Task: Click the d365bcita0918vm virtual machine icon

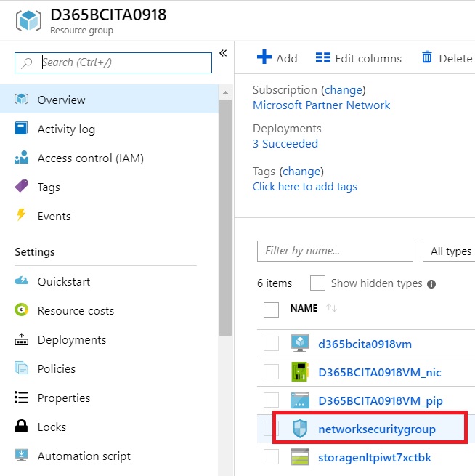Action: tap(300, 343)
